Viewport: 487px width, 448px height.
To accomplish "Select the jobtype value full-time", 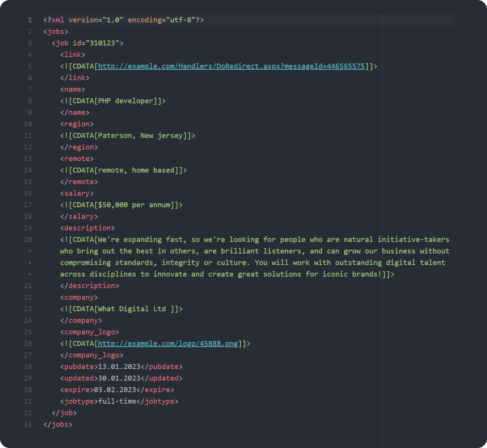I will pyautogui.click(x=117, y=401).
